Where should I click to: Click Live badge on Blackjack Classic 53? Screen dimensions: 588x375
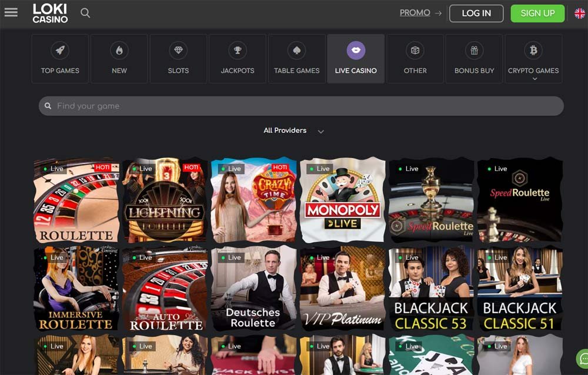pyautogui.click(x=407, y=257)
